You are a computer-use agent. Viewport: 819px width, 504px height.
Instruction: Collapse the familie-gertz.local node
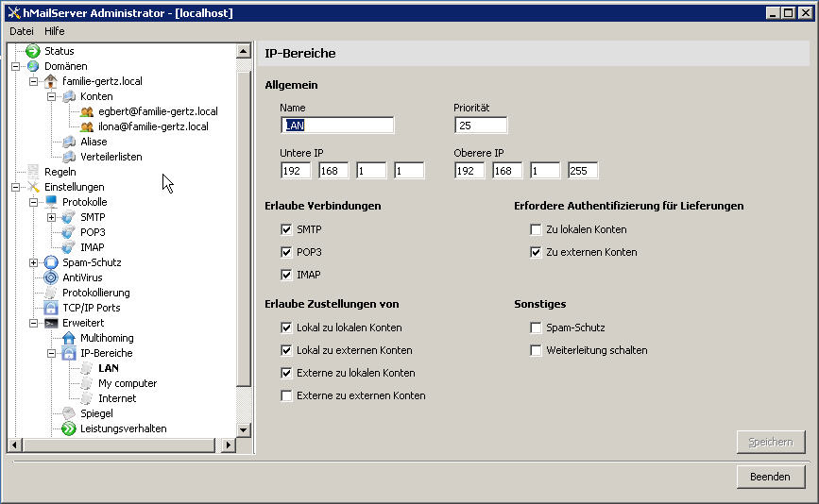pos(33,81)
